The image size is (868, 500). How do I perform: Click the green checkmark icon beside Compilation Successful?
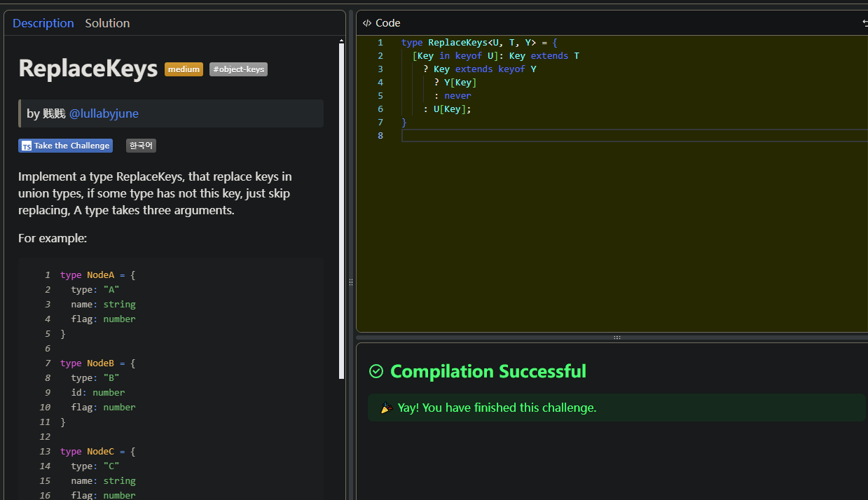[x=376, y=371]
